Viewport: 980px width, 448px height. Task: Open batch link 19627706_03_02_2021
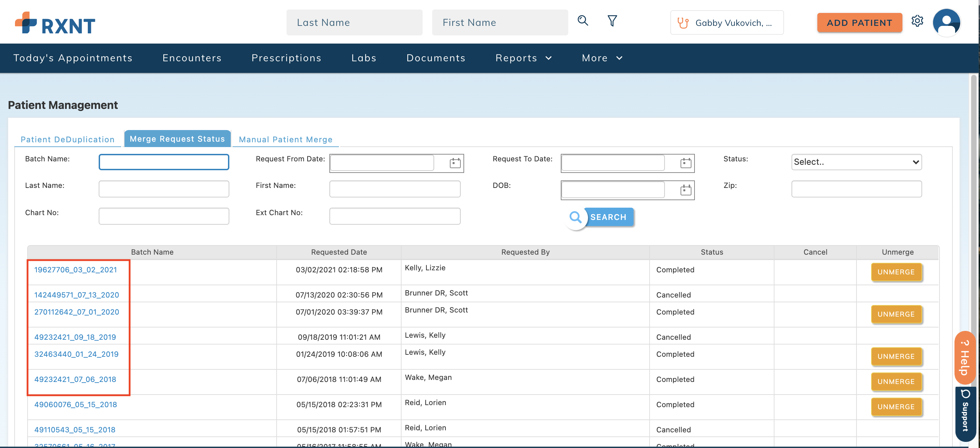click(x=75, y=270)
